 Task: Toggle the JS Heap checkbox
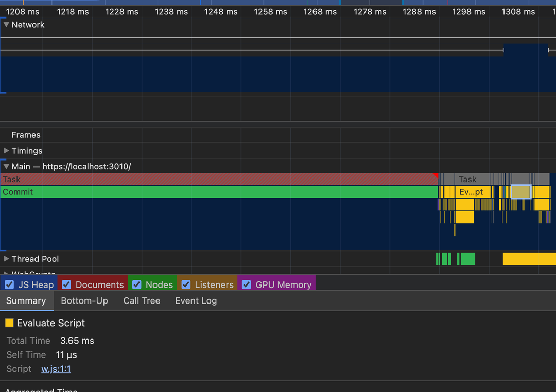point(10,284)
